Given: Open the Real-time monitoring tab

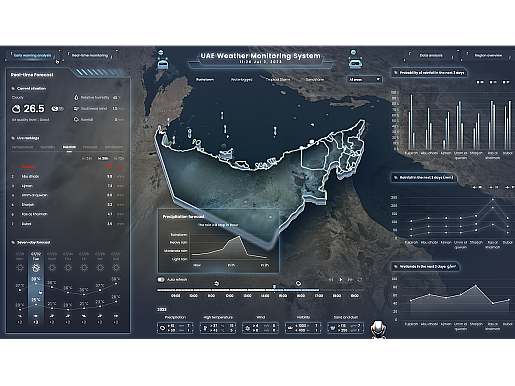Looking at the screenshot, I should [x=90, y=55].
